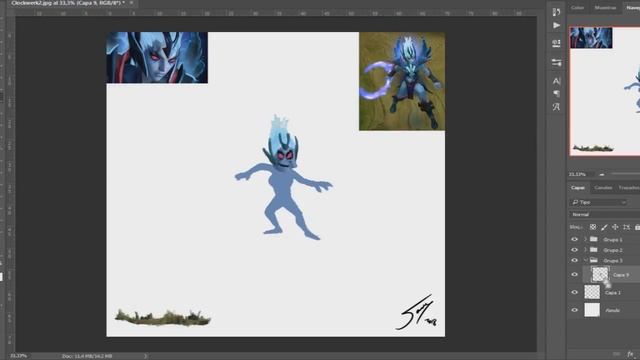Select the Capa 1 layer thumbnail
This screenshot has height=360, width=640.
pos(592,292)
